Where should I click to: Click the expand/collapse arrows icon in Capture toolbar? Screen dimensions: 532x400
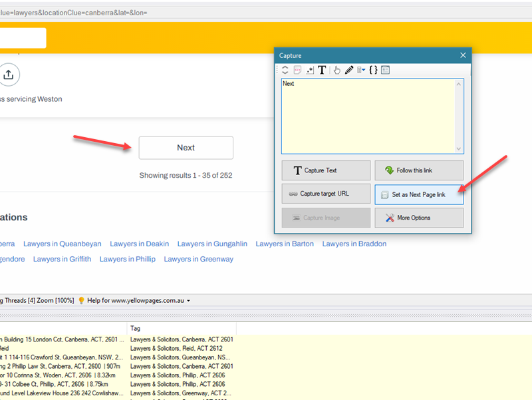(285, 70)
